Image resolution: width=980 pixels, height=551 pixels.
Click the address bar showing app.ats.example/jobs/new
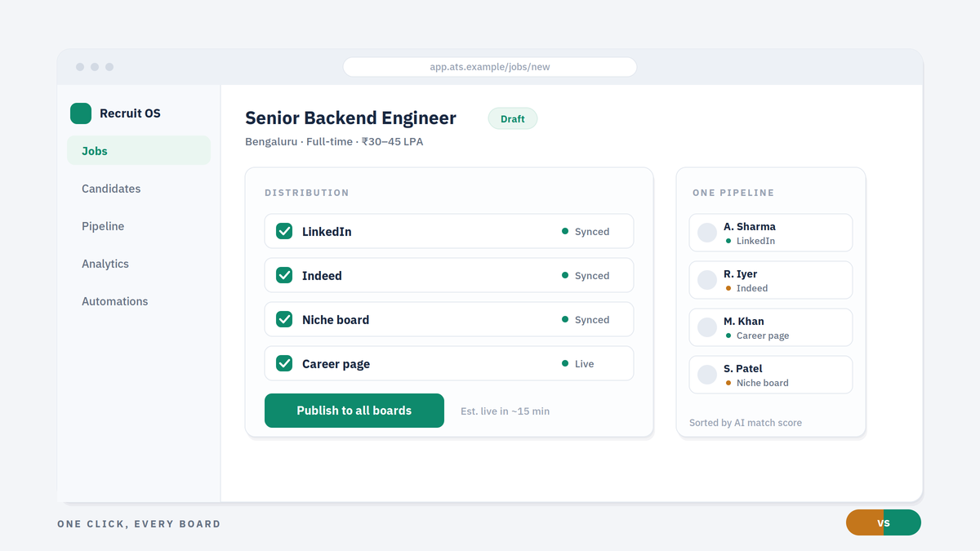click(x=490, y=67)
